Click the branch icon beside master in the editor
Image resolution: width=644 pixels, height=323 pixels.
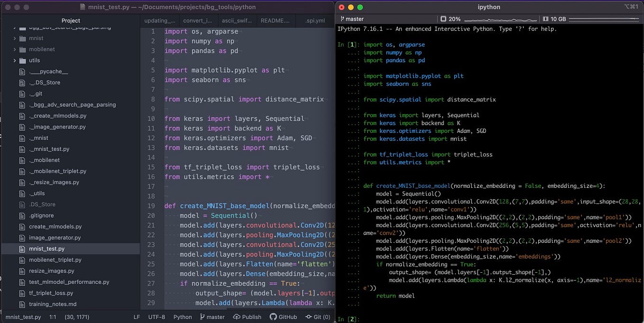point(202,317)
